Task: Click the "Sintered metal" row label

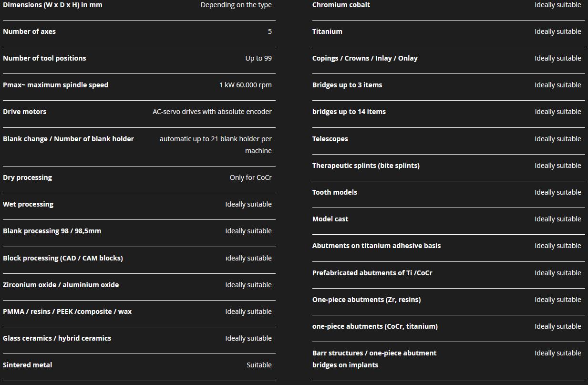Action: [27, 365]
